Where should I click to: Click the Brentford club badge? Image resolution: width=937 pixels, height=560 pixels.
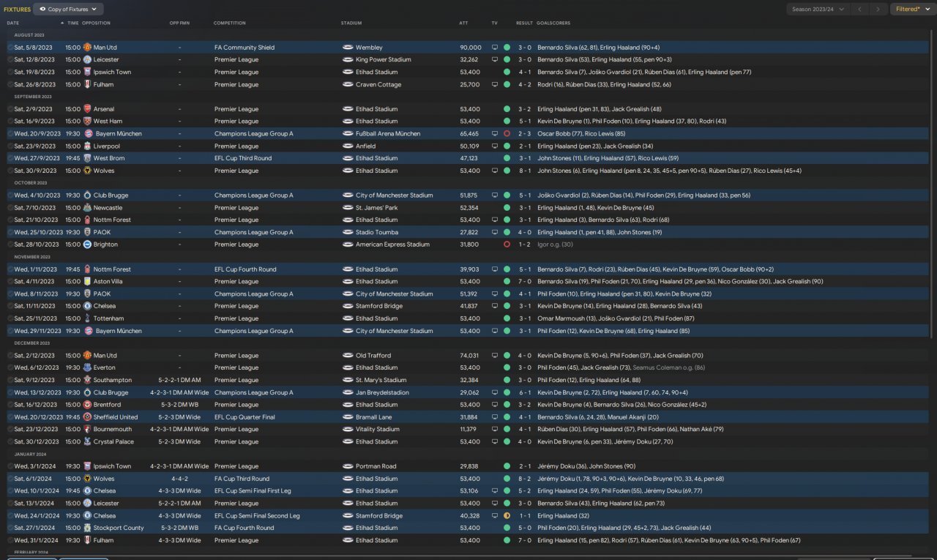[x=87, y=405]
